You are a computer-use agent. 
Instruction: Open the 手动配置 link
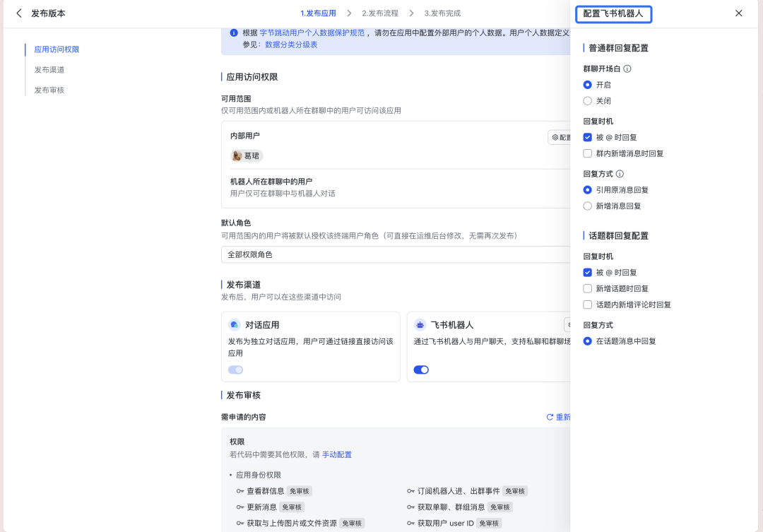337,454
